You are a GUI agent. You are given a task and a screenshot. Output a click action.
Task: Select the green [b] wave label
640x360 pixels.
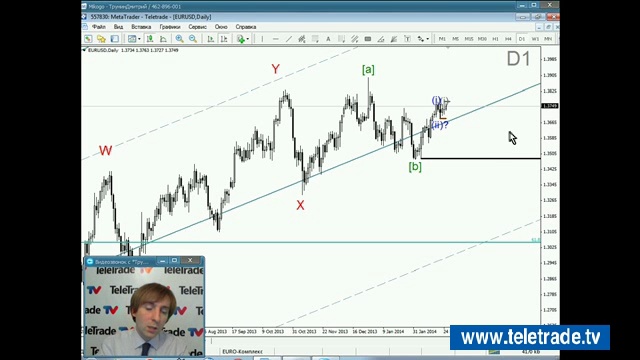415,167
